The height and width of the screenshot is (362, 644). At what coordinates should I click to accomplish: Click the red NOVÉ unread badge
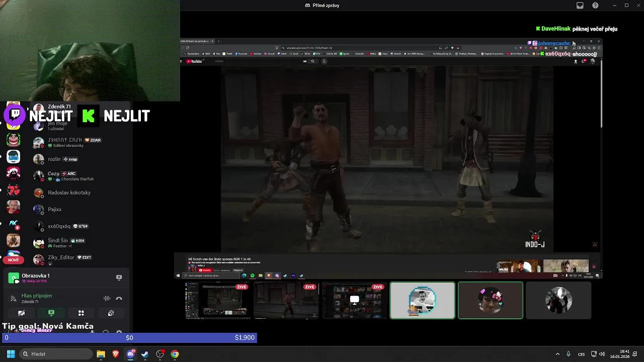pyautogui.click(x=14, y=260)
